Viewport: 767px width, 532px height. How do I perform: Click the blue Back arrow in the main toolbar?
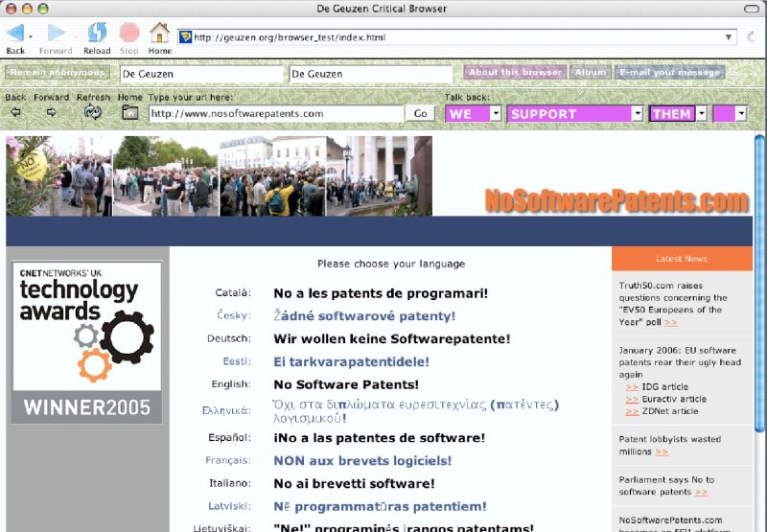pos(15,33)
